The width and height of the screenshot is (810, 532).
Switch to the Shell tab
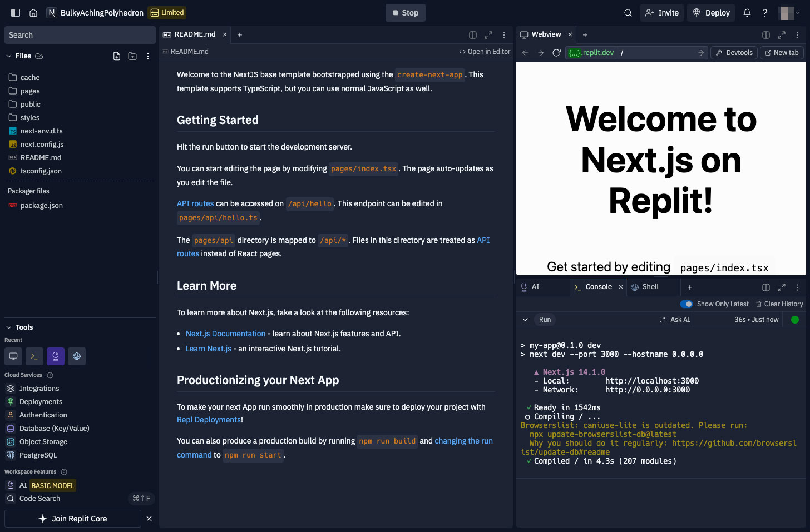[x=650, y=287]
